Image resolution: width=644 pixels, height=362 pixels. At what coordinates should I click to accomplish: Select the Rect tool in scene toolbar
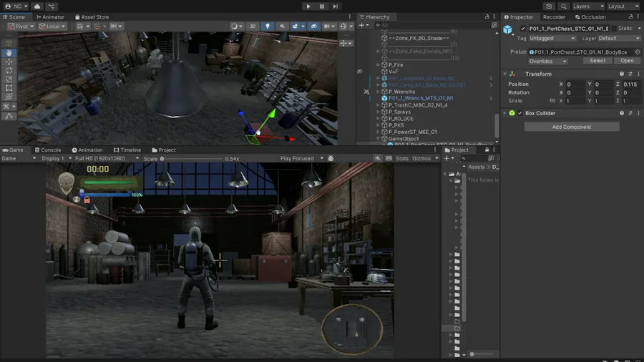(x=9, y=88)
